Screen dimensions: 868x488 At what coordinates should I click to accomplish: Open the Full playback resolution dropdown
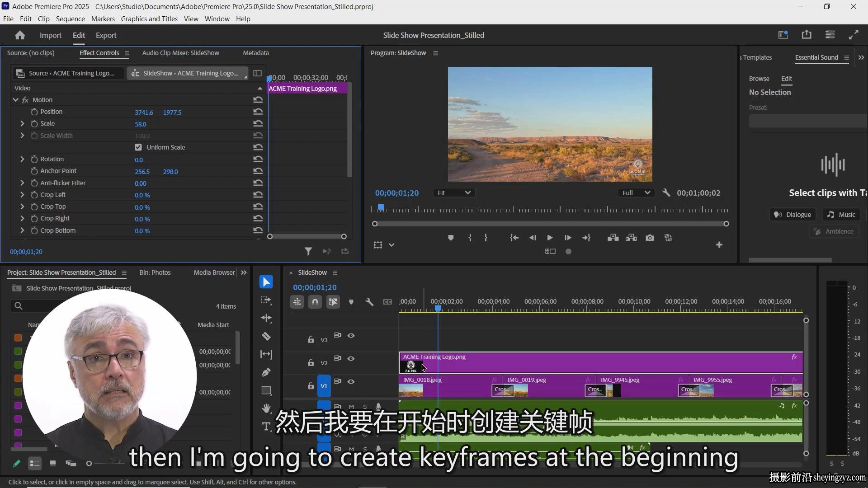pos(636,193)
